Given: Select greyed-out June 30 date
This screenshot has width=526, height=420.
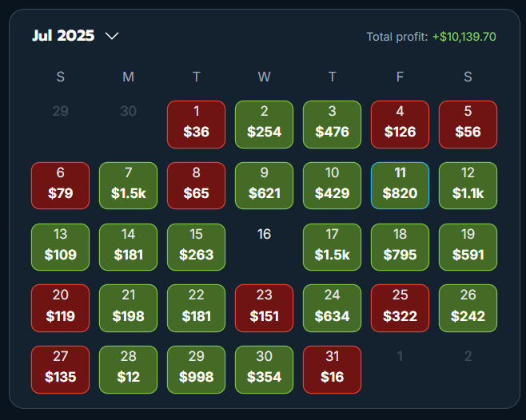Looking at the screenshot, I should pos(128,111).
